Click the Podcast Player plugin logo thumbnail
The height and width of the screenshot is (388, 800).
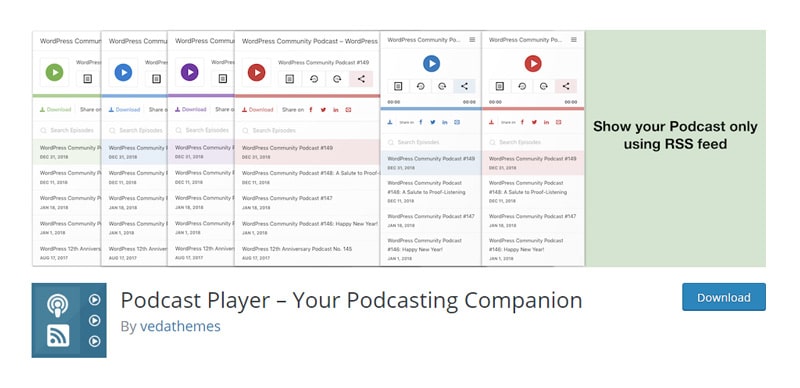tap(69, 320)
